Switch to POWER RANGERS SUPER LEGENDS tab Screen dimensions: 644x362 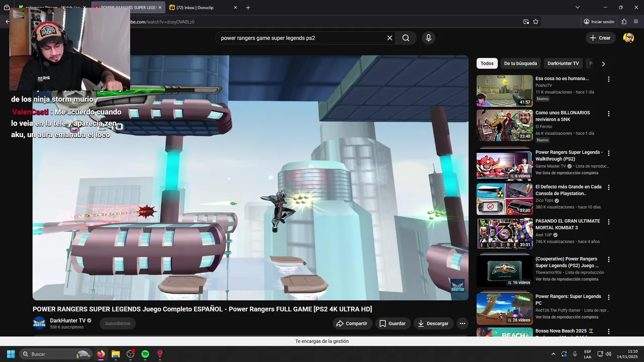[x=128, y=8]
